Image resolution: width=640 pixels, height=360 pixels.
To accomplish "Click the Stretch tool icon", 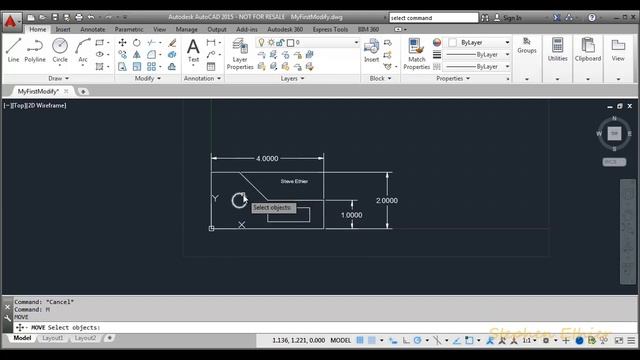I will point(122,67).
